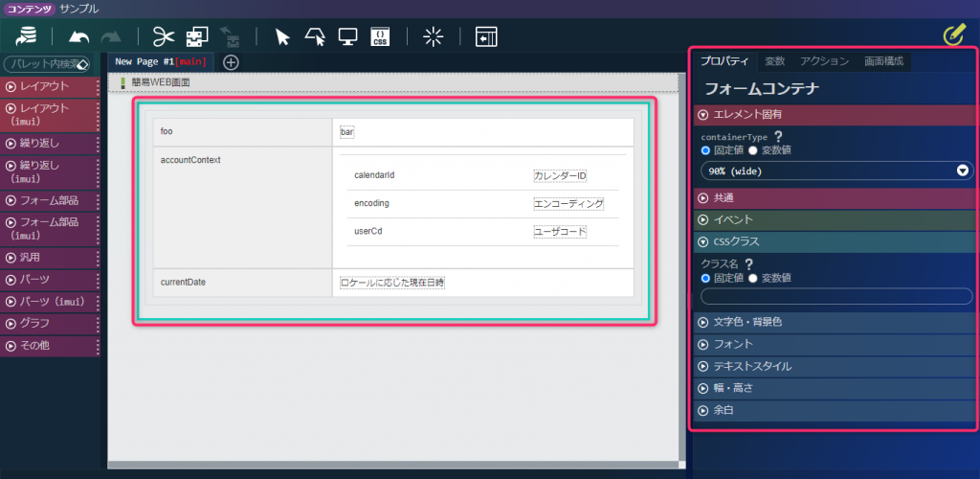Viewport: 980px width, 479px height.
Task: Select the エンコーディング value element
Action: tap(568, 204)
